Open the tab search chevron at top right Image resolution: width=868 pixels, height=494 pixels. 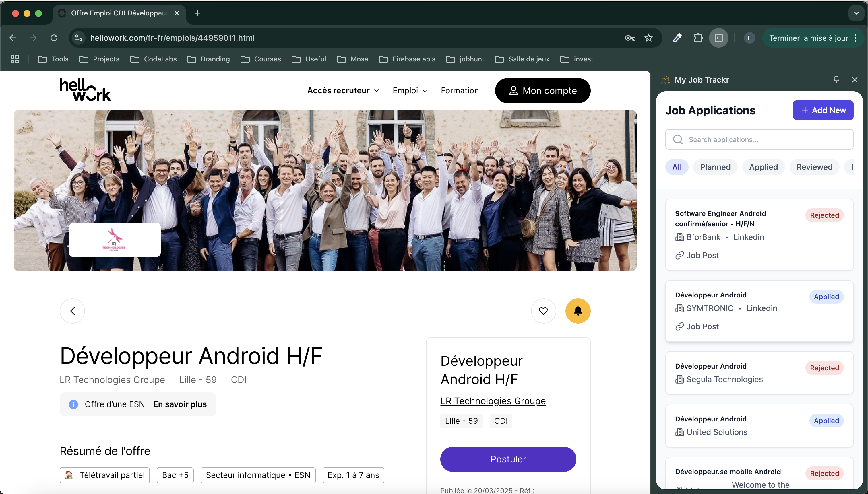[x=856, y=13]
